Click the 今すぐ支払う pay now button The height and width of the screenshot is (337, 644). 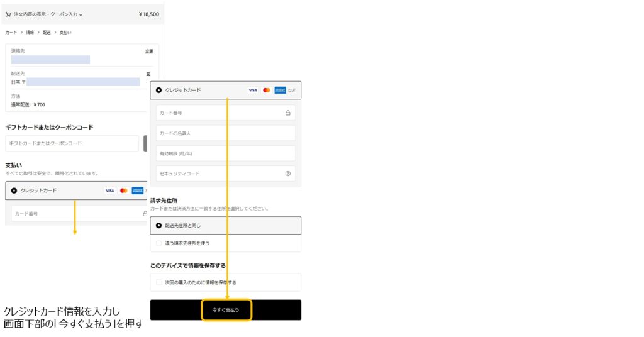coord(226,310)
